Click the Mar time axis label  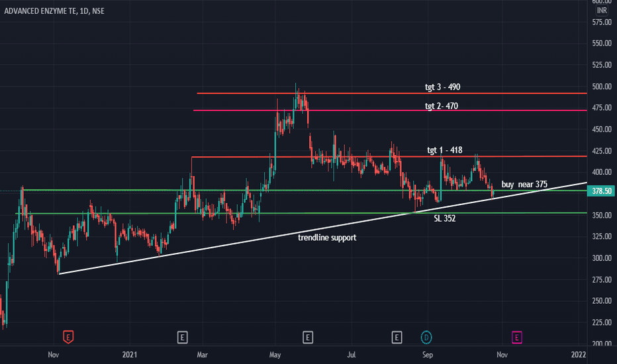[x=203, y=355]
